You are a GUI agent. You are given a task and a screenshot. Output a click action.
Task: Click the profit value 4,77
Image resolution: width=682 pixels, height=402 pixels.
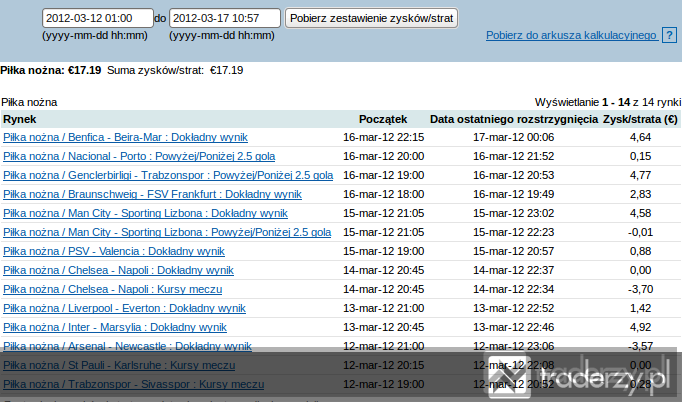tap(640, 175)
